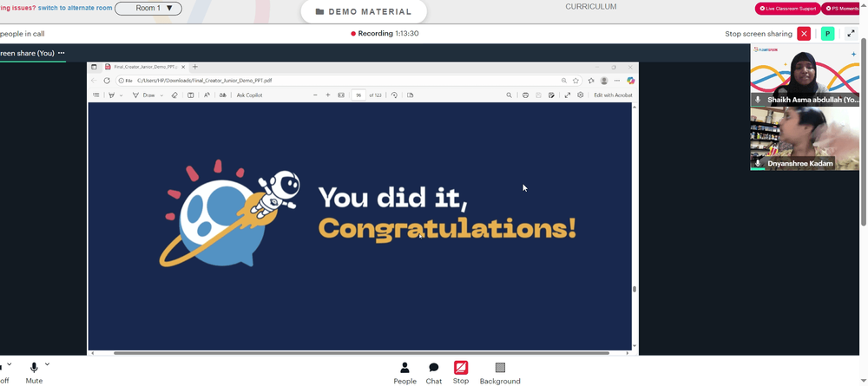
Task: Open the Room 1 dropdown
Action: coord(148,9)
